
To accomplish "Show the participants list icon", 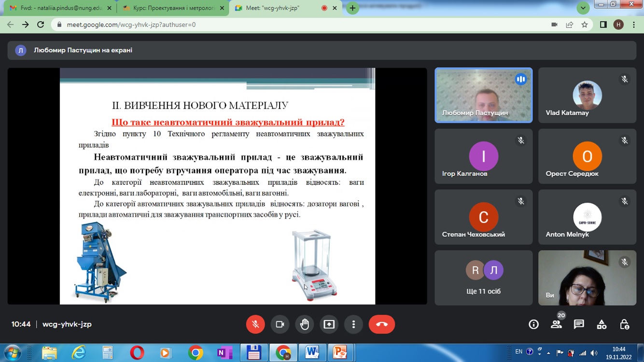I will [556, 324].
